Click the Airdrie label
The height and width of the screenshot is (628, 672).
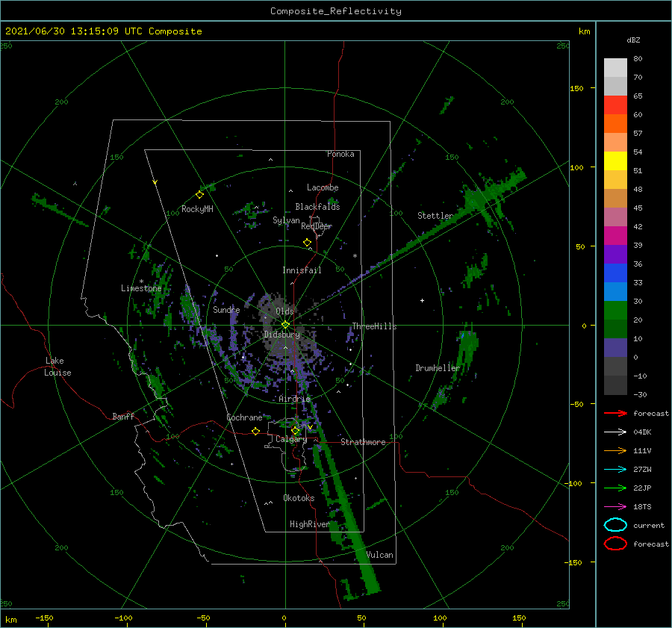coord(294,399)
